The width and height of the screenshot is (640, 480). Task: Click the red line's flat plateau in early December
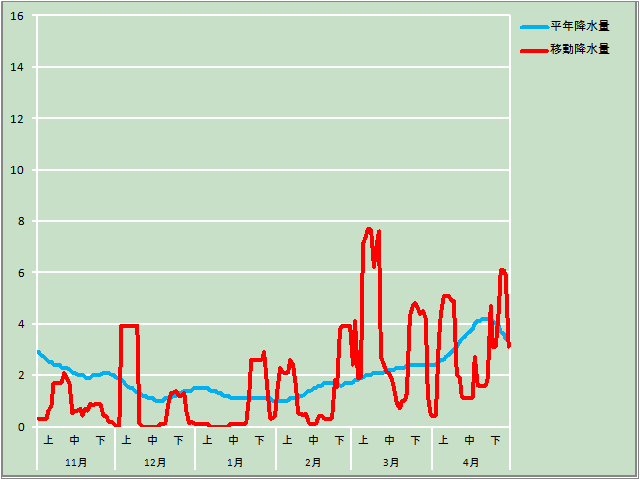click(129, 325)
